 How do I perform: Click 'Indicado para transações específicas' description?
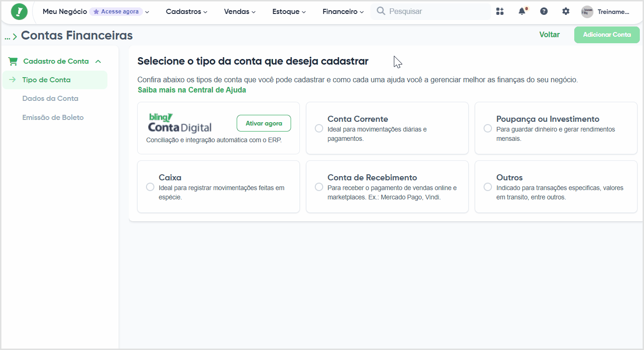point(560,192)
